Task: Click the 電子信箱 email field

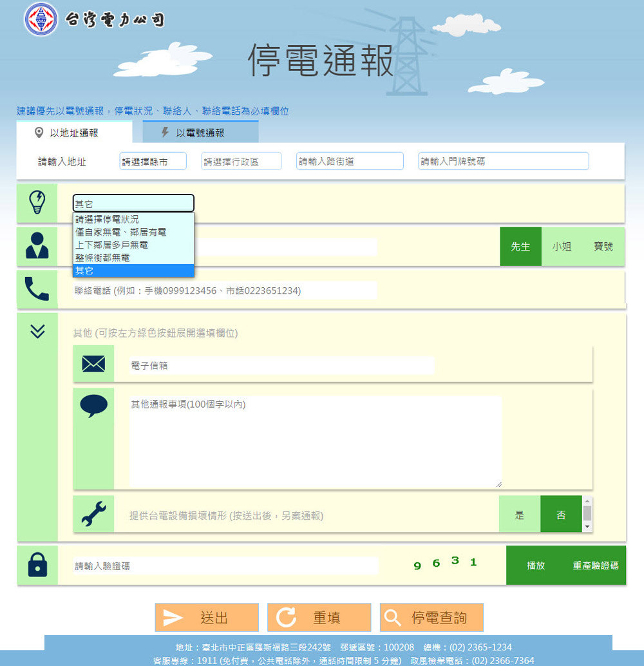Action: point(281,365)
